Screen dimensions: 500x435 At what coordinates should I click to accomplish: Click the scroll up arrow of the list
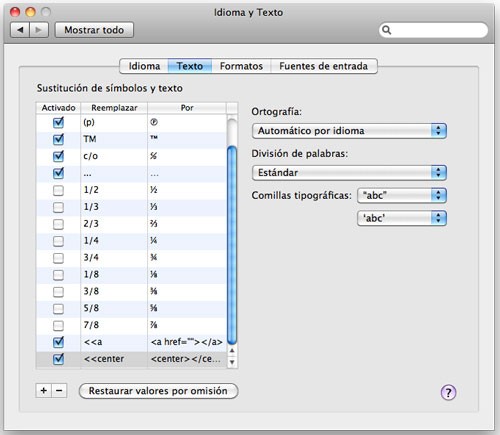(x=232, y=351)
